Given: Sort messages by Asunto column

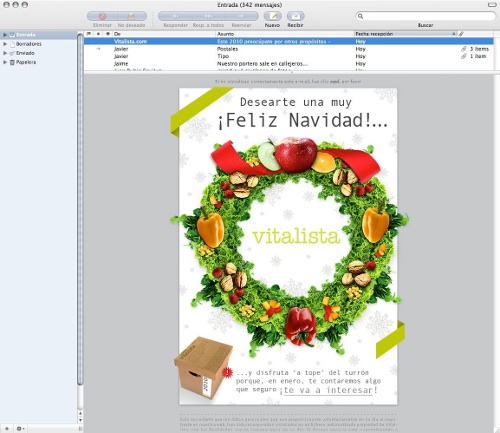Looking at the screenshot, I should point(284,34).
